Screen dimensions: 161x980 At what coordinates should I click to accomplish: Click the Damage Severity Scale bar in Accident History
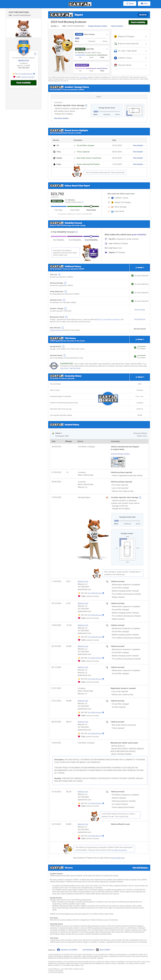107,111
